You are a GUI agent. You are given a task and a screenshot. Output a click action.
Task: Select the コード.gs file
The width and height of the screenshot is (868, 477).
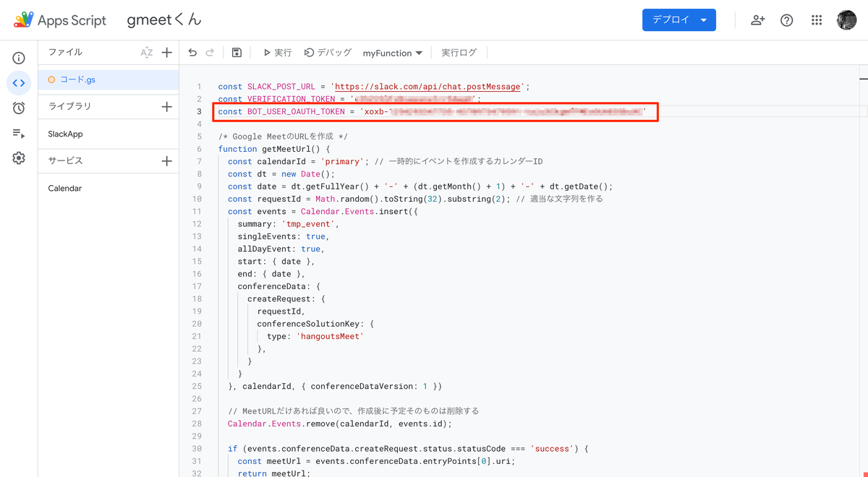point(109,79)
